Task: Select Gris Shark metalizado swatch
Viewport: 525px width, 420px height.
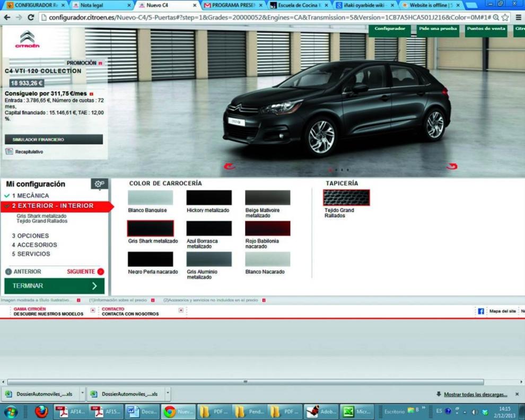Action: (150, 229)
